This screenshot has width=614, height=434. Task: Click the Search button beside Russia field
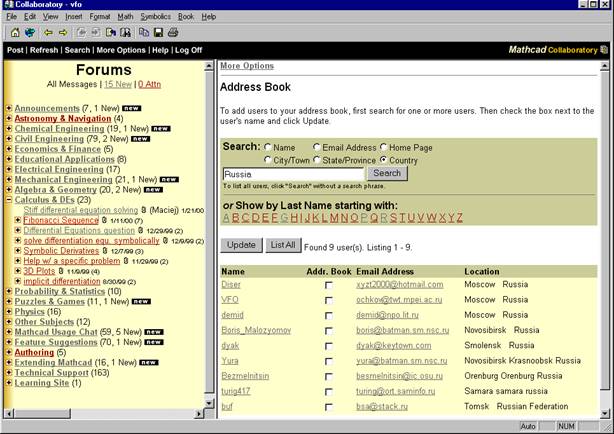(x=387, y=173)
